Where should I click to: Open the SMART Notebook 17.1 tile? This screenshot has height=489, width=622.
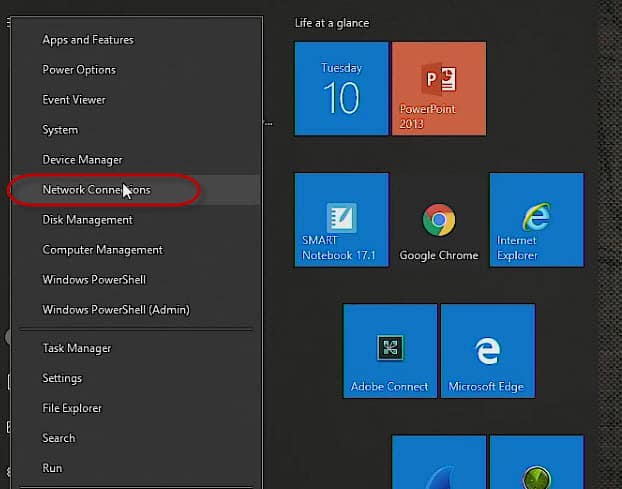(342, 220)
